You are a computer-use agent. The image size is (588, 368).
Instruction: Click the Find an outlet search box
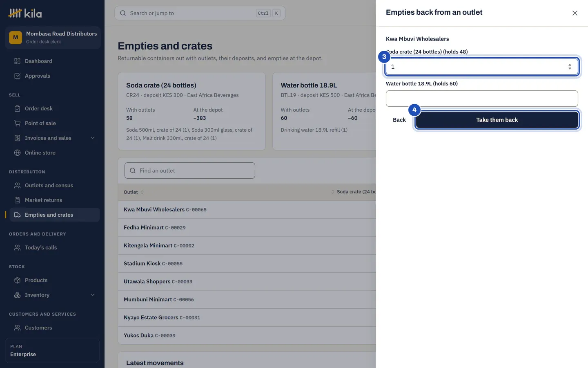pos(190,171)
